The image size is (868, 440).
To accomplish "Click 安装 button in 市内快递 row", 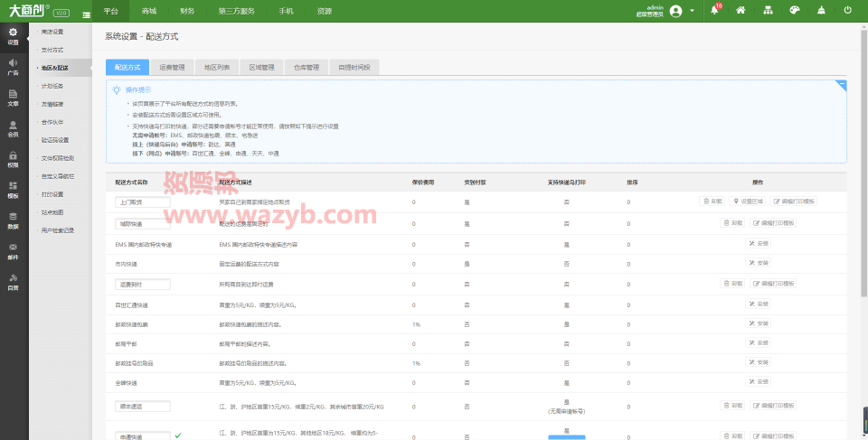I will tap(758, 263).
